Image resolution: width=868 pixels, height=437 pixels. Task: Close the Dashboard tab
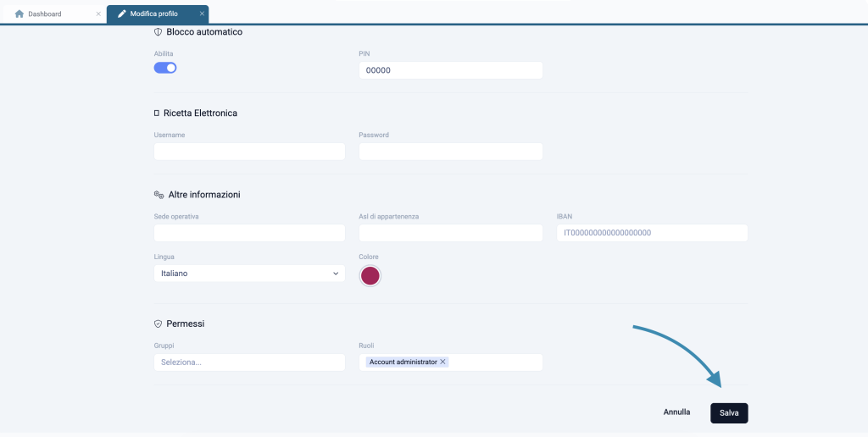coord(98,14)
